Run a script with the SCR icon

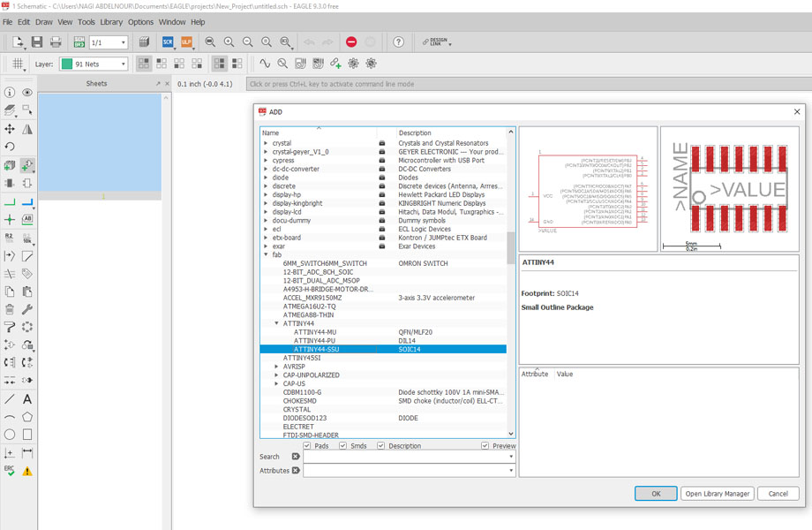tap(168, 42)
